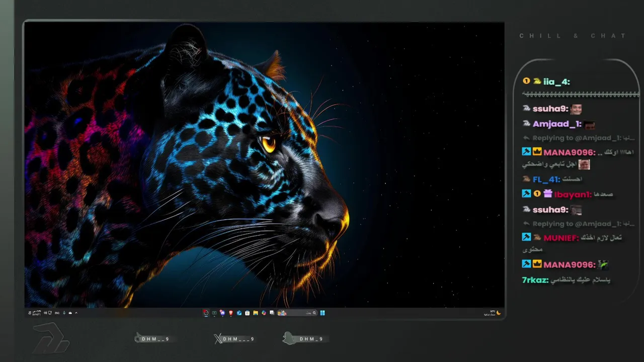The height and width of the screenshot is (362, 644).
Task: Click the taskbar search box
Action: tap(297, 313)
